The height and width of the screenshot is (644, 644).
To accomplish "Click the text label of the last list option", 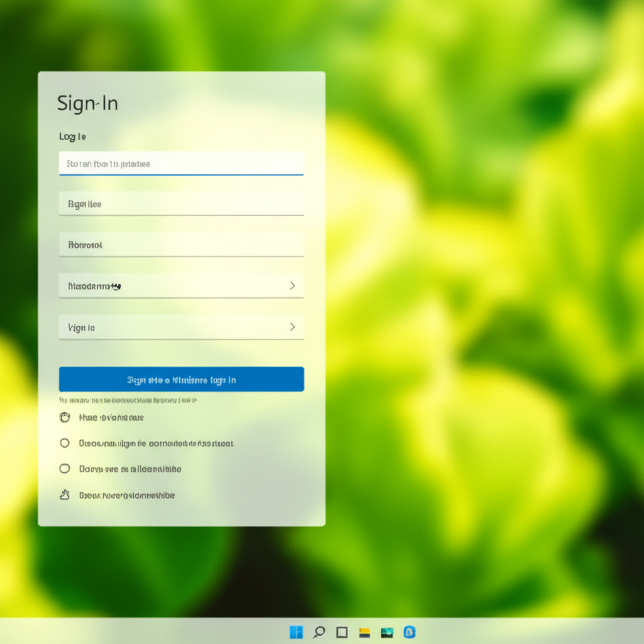I will click(x=127, y=496).
